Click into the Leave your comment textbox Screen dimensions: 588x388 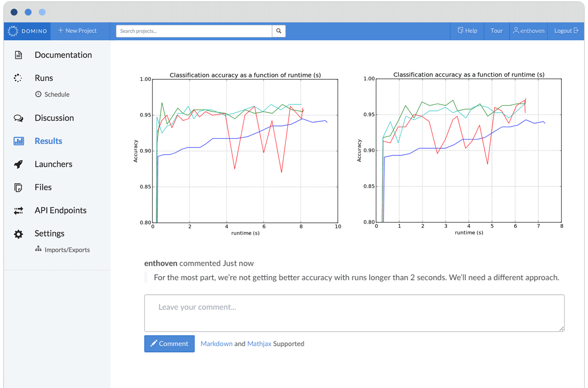tap(354, 313)
